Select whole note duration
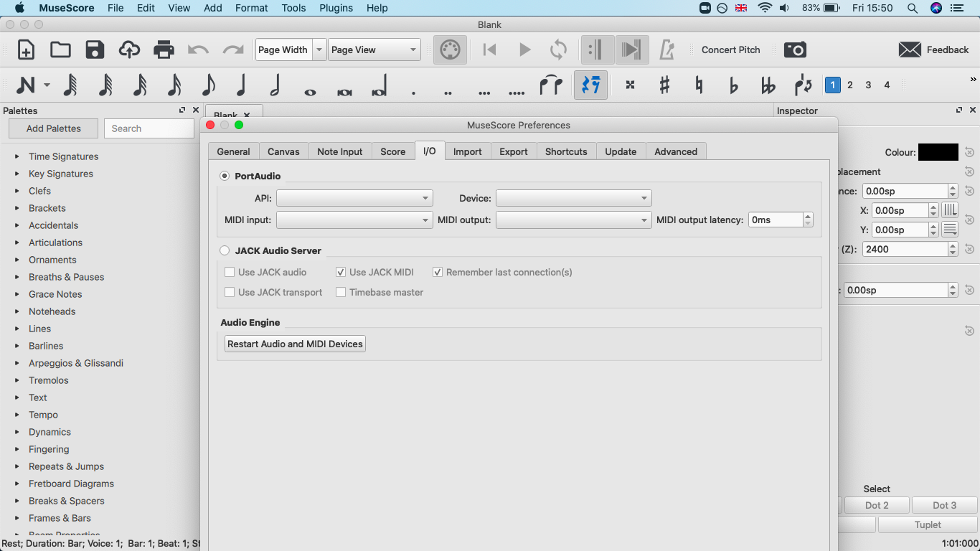This screenshot has width=980, height=551. (310, 92)
